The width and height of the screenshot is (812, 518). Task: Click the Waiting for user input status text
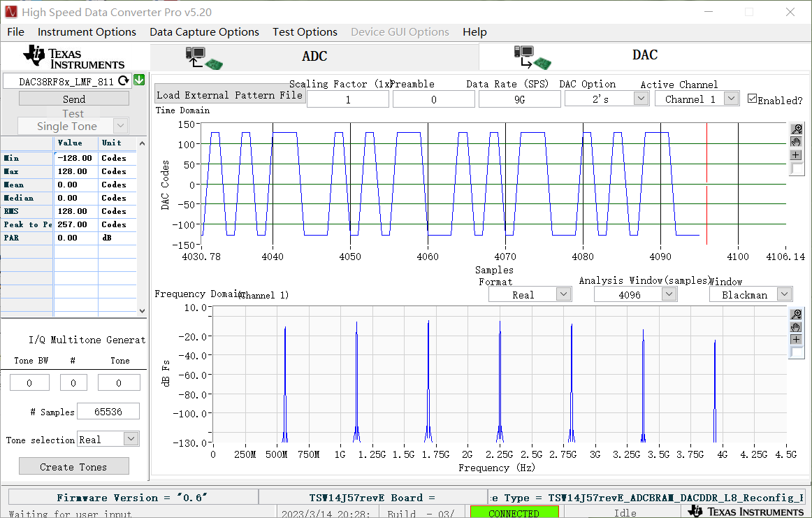click(70, 513)
